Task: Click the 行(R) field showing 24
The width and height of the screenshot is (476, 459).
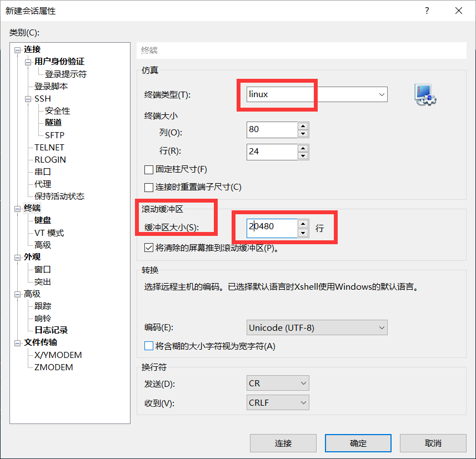Action: 272,152
